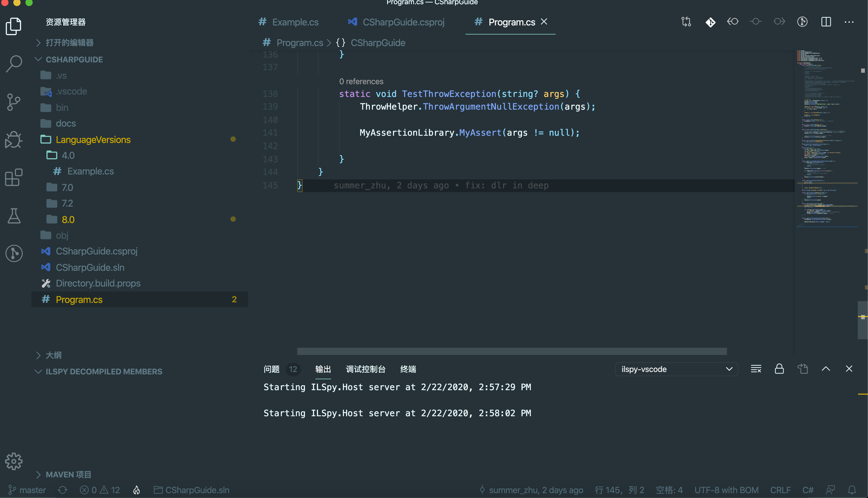
Task: Toggle scroll lock in the Output panel
Action: pos(780,369)
